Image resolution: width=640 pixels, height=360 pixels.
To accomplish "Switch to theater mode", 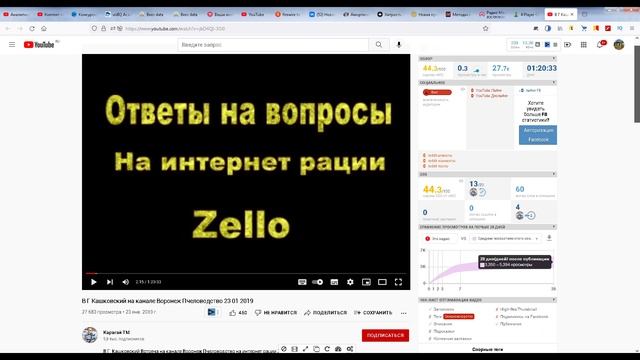I will tap(382, 282).
